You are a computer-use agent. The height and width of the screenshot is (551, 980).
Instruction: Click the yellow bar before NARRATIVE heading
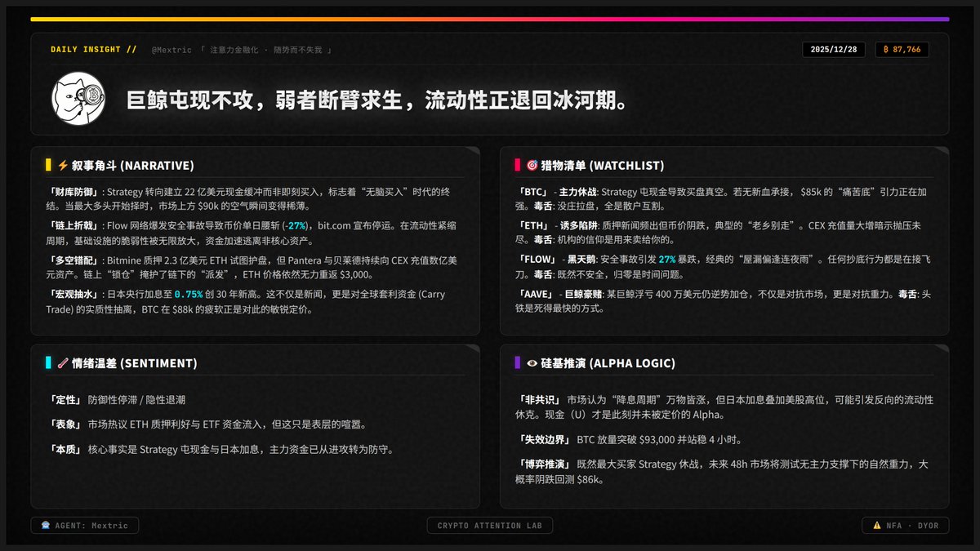pyautogui.click(x=48, y=165)
